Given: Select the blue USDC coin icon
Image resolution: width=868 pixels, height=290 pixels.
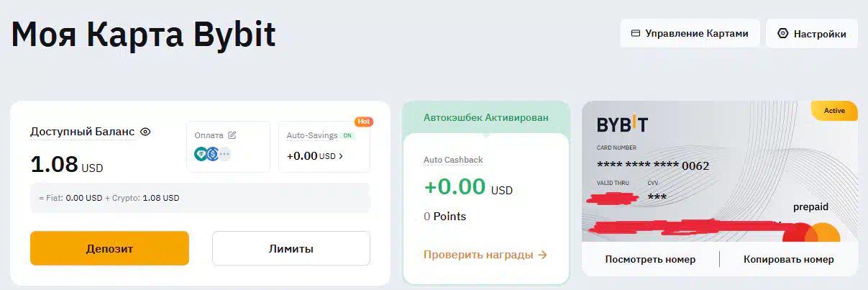Looking at the screenshot, I should pyautogui.click(x=212, y=153).
